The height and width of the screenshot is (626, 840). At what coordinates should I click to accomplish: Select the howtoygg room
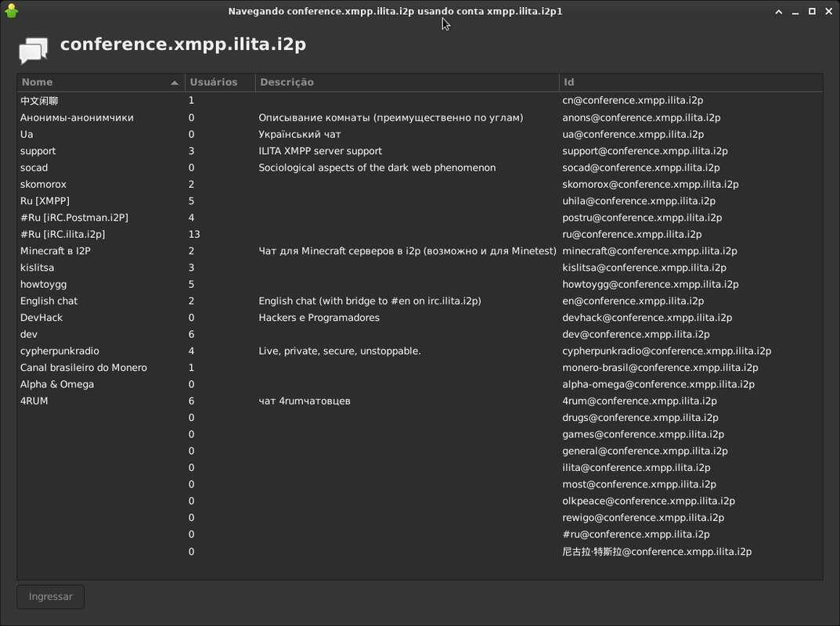click(x=420, y=284)
